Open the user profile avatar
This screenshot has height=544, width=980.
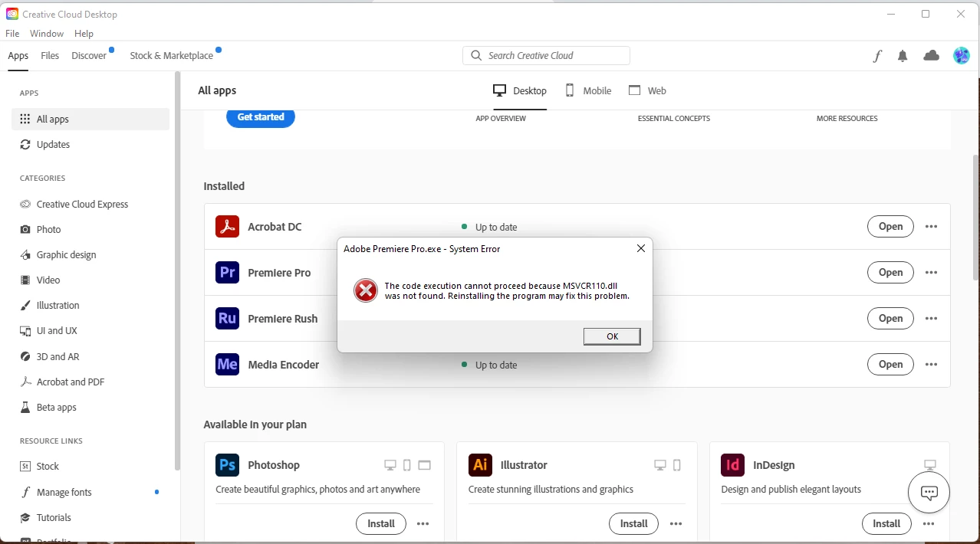tap(962, 56)
